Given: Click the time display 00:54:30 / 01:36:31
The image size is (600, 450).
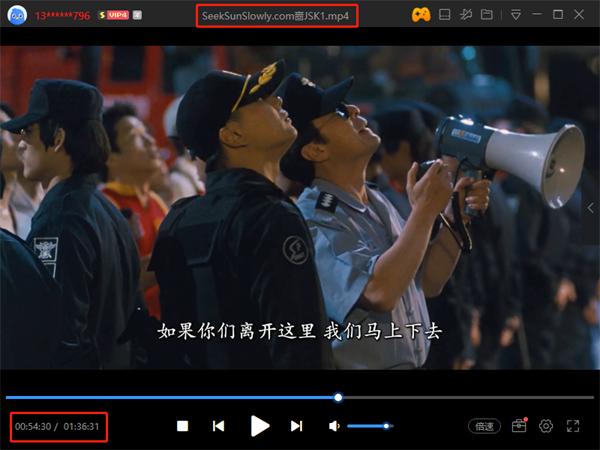Looking at the screenshot, I should click(x=57, y=426).
